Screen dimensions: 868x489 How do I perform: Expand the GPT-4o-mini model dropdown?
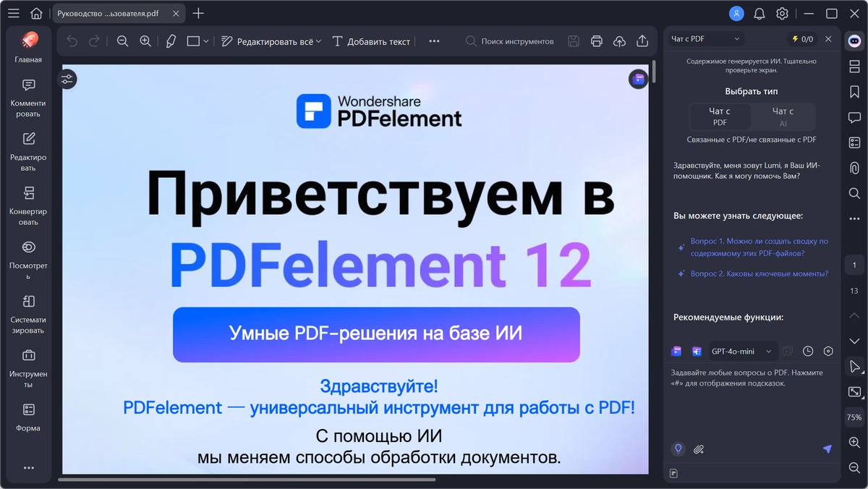[741, 351]
